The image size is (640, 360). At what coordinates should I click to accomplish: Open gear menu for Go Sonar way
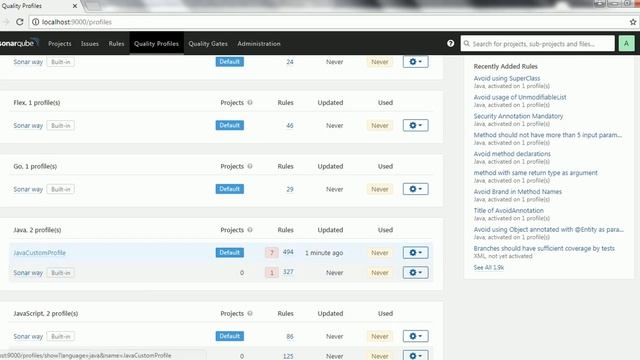[416, 189]
